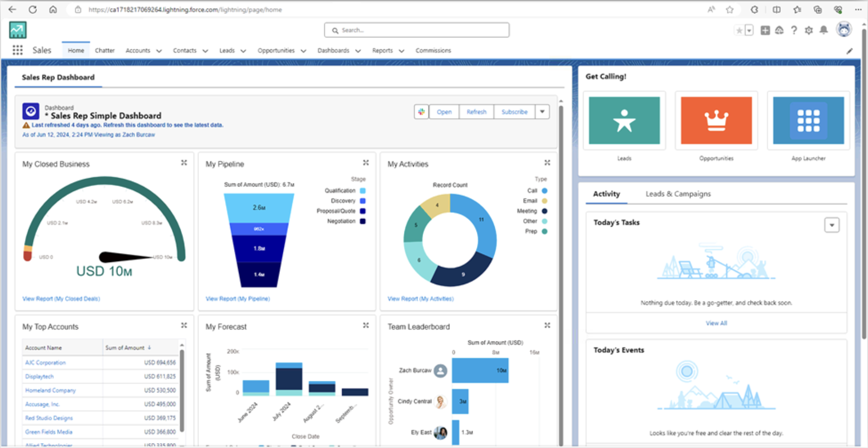Viewport: 868px width, 448px height.
Task: Switch to the Leads & Campaigns tab
Action: pyautogui.click(x=678, y=194)
